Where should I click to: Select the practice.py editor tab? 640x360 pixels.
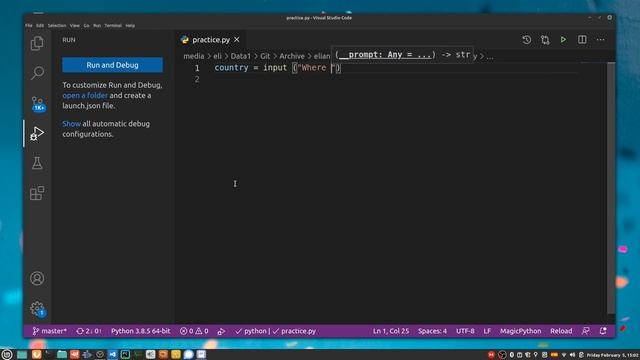pyautogui.click(x=211, y=40)
